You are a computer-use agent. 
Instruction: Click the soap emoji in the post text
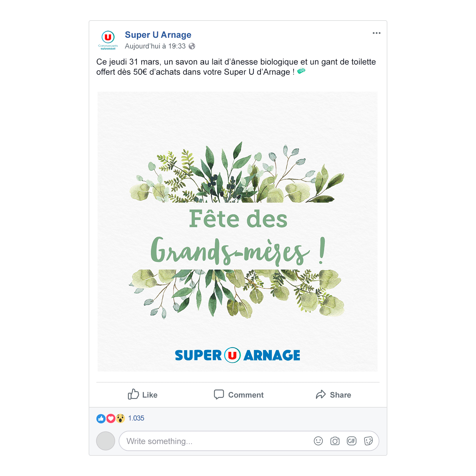[x=301, y=71]
